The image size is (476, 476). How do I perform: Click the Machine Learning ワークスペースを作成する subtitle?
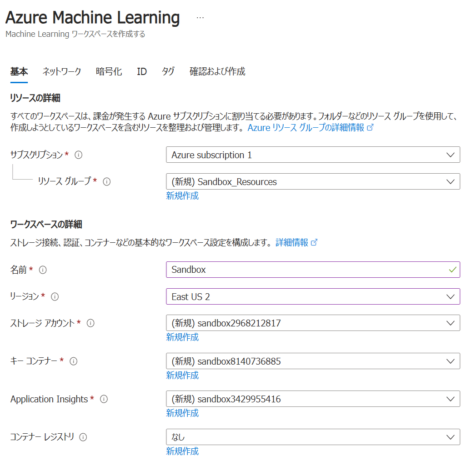coord(75,34)
